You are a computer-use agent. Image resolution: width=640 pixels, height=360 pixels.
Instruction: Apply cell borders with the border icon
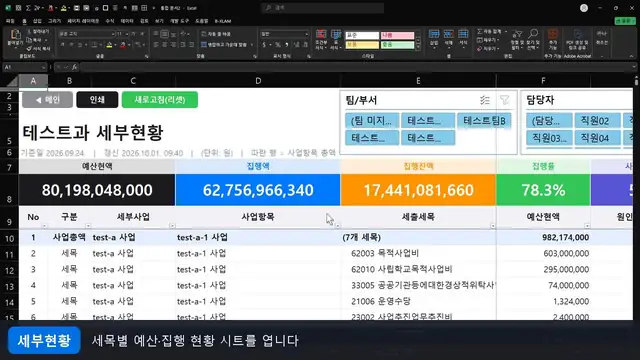[x=94, y=44]
